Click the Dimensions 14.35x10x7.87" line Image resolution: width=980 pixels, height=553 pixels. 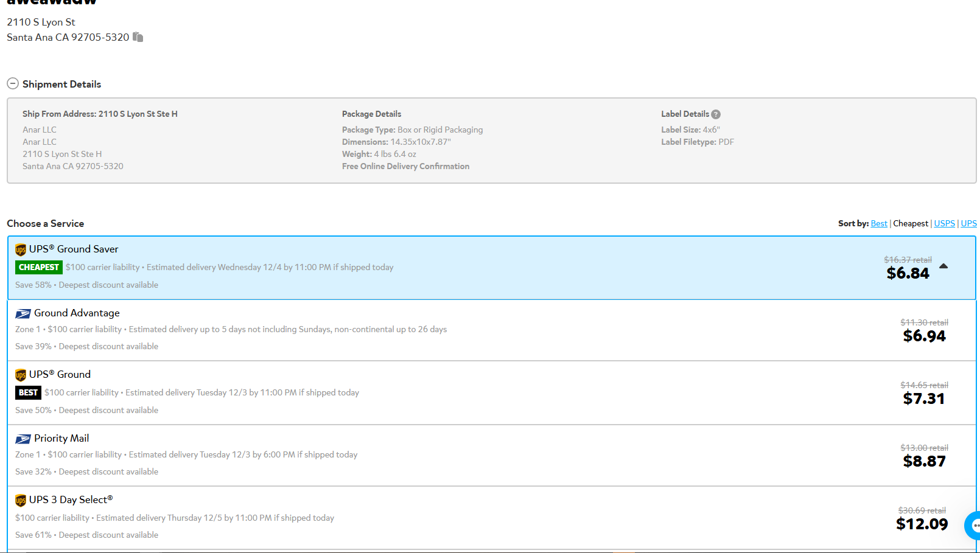[396, 142]
